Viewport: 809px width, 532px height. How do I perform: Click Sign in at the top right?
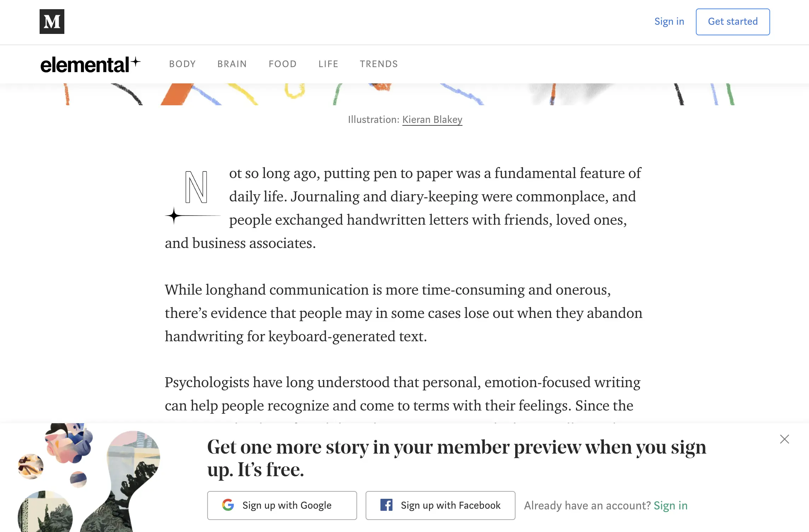point(669,22)
